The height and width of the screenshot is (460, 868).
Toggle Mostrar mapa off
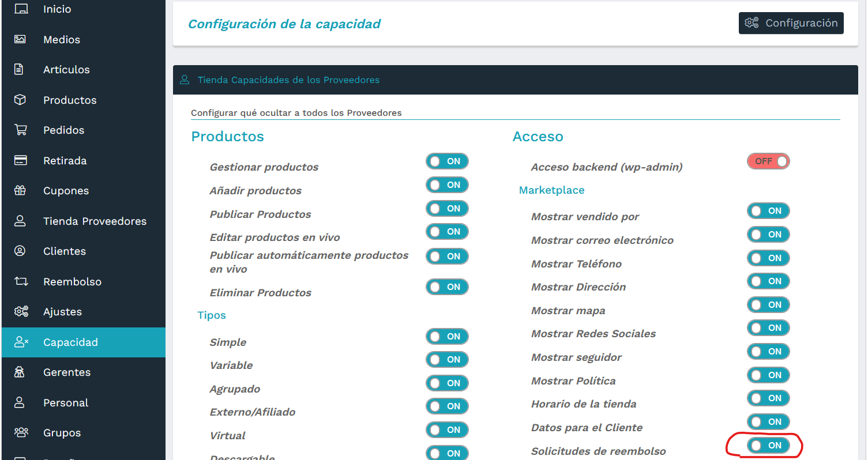click(768, 304)
